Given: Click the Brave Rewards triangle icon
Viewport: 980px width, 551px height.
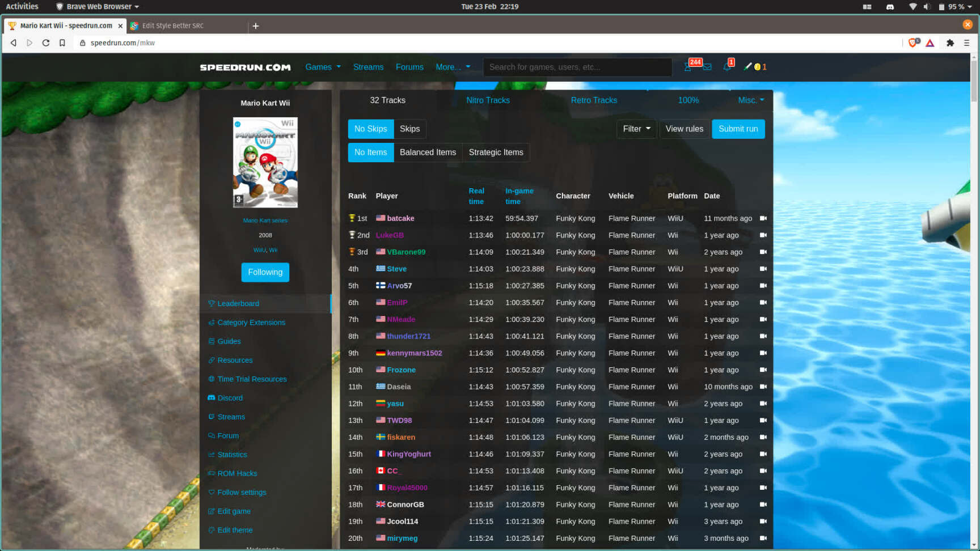Looking at the screenshot, I should tap(930, 43).
